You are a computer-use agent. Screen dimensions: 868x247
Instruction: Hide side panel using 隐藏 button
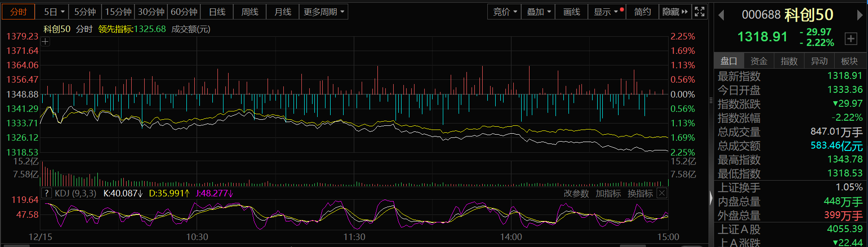click(x=675, y=12)
